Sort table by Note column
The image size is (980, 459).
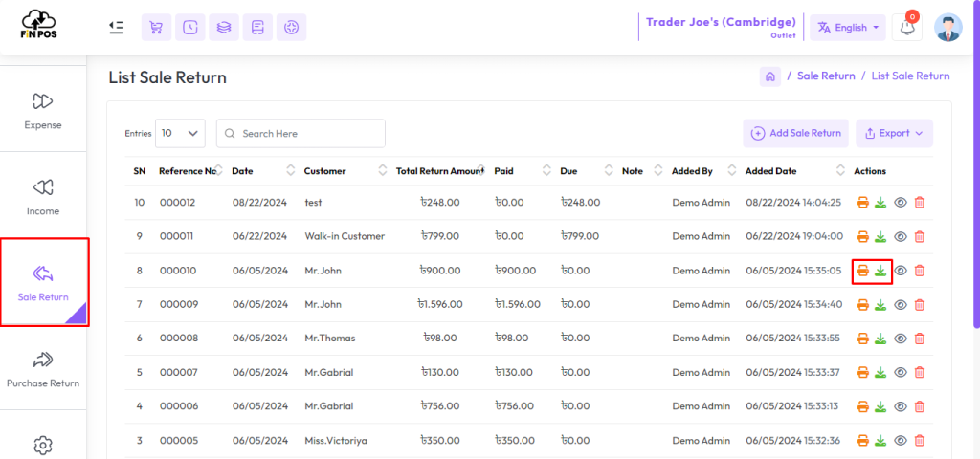click(x=658, y=170)
